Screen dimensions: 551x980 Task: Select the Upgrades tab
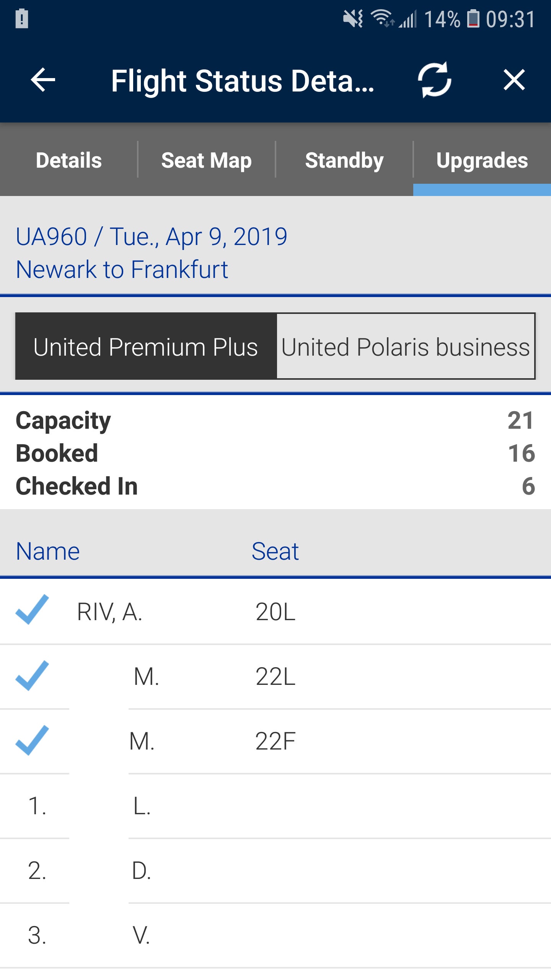pos(482,160)
